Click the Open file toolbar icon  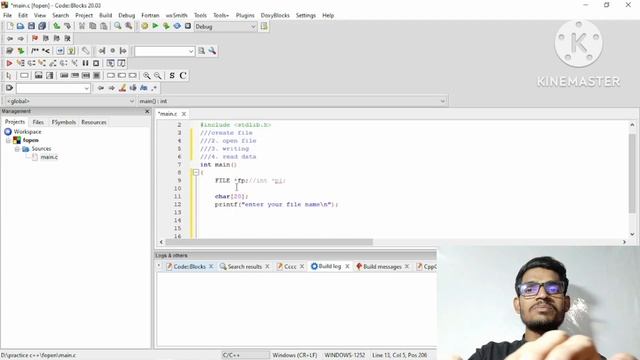(20, 26)
